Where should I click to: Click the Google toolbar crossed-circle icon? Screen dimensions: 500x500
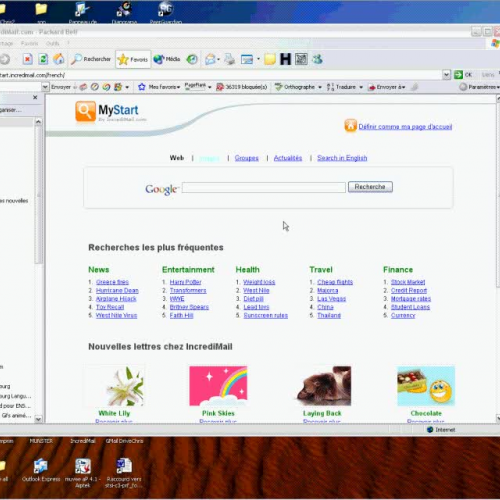pyautogui.click(x=95, y=87)
